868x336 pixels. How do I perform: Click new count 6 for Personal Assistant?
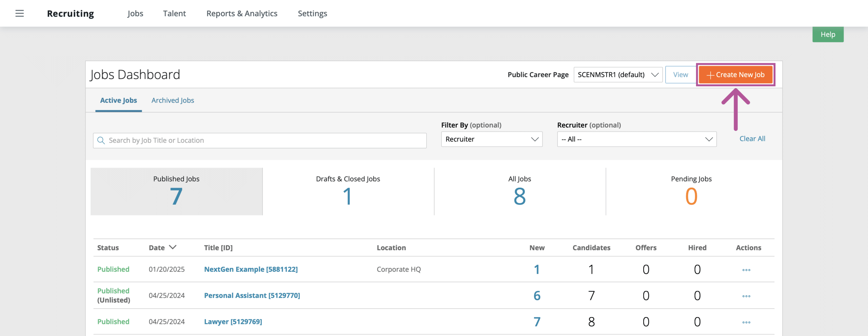537,296
